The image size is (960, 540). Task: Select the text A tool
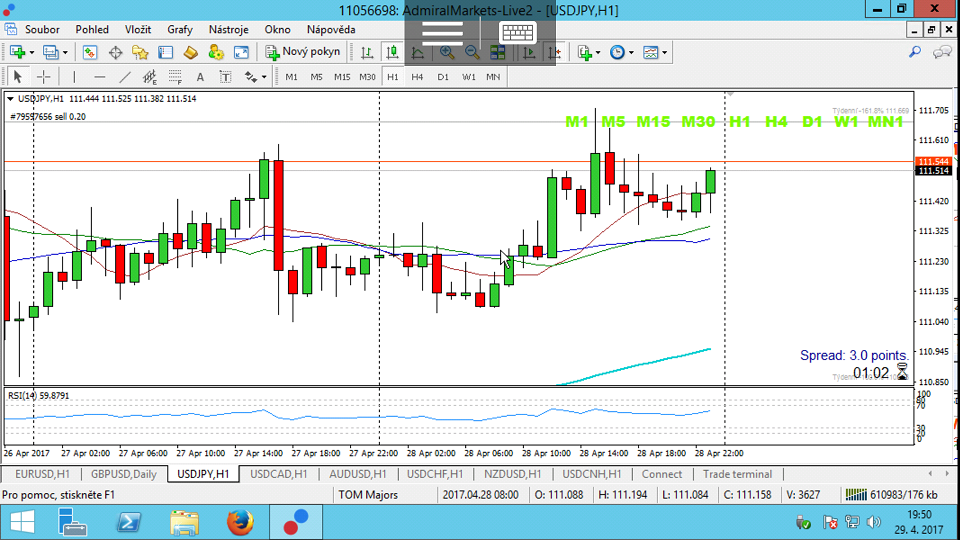(x=200, y=77)
